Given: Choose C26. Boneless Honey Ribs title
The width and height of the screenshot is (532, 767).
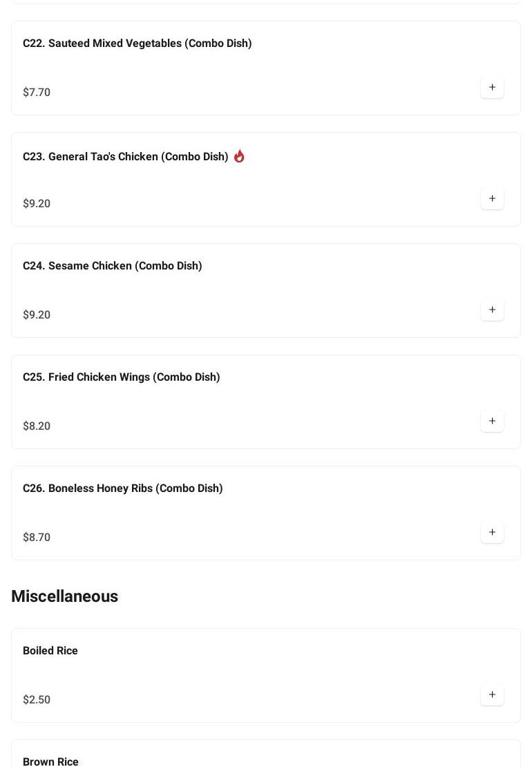Looking at the screenshot, I should pyautogui.click(x=122, y=488).
